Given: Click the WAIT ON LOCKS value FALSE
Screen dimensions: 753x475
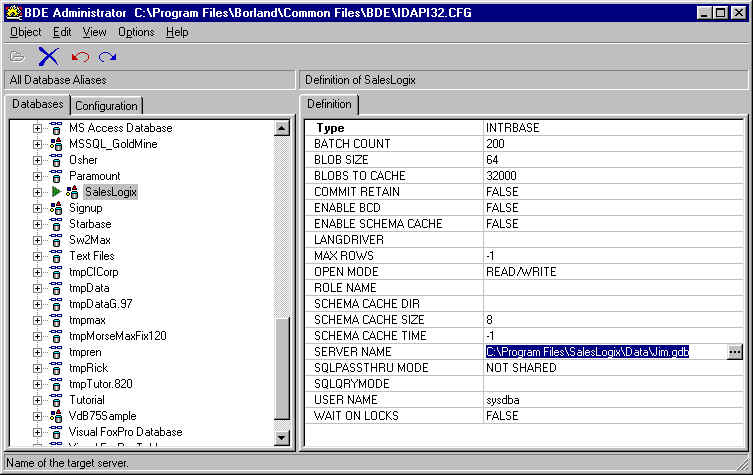Looking at the screenshot, I should pos(502,416).
